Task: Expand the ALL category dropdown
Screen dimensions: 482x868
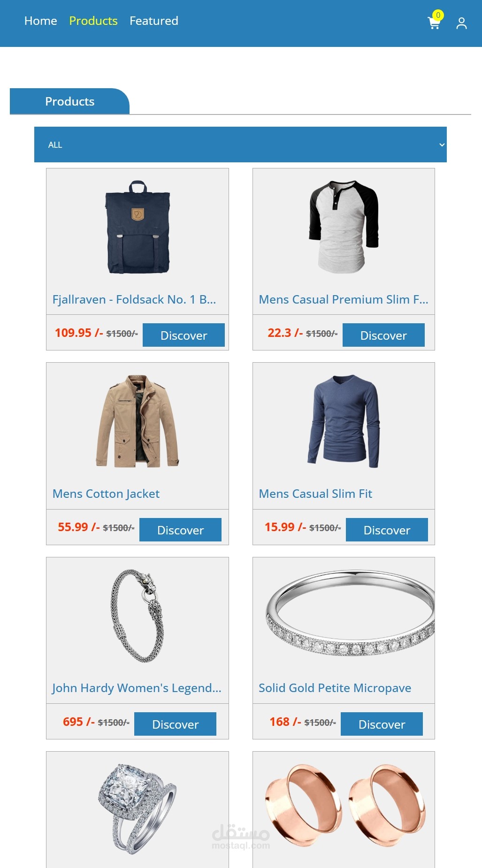Action: (x=240, y=145)
